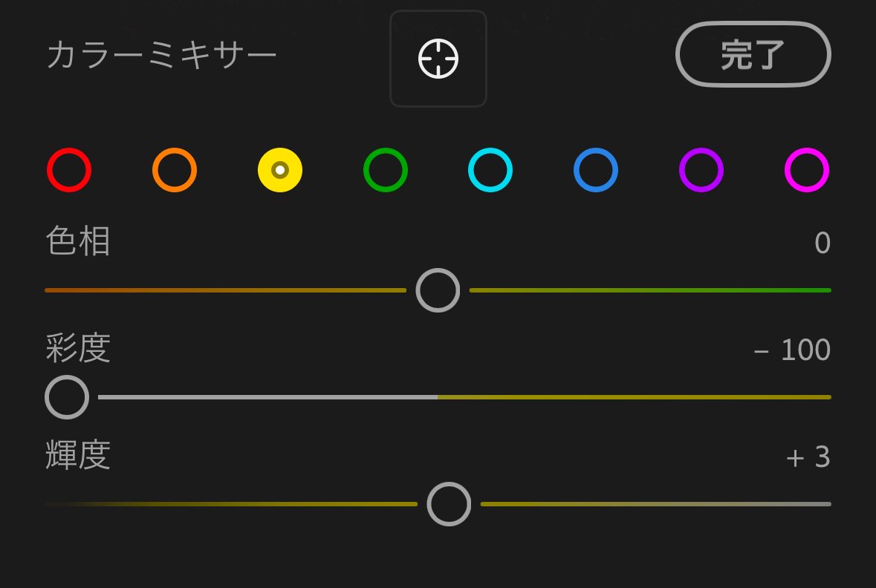
Task: Click the 彩度 label text
Action: [78, 348]
